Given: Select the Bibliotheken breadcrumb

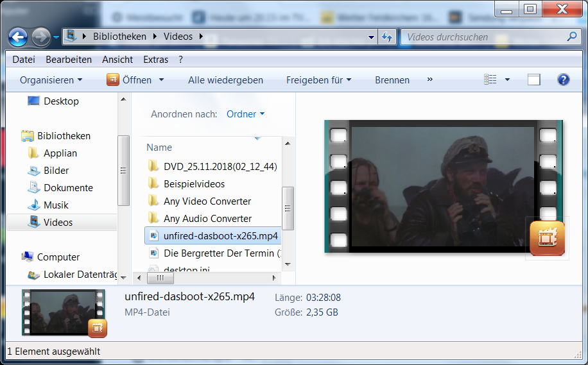Looking at the screenshot, I should (119, 37).
